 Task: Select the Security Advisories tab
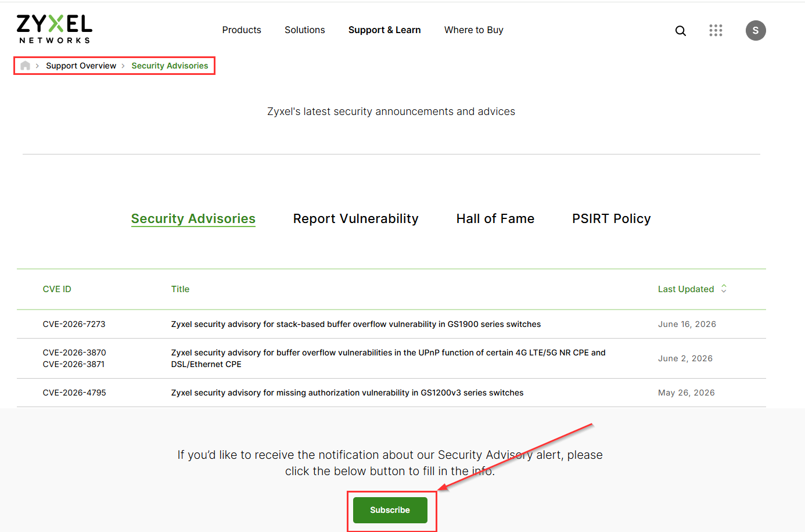tap(193, 219)
